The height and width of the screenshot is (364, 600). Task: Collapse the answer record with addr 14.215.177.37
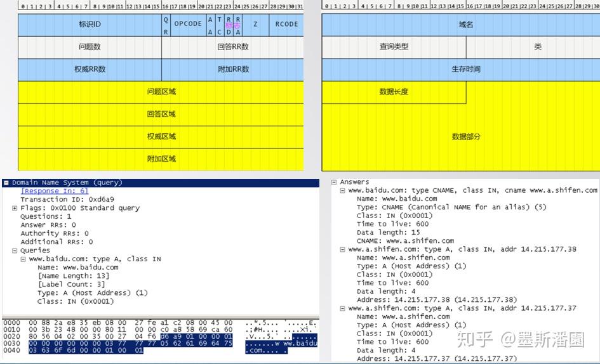click(342, 309)
